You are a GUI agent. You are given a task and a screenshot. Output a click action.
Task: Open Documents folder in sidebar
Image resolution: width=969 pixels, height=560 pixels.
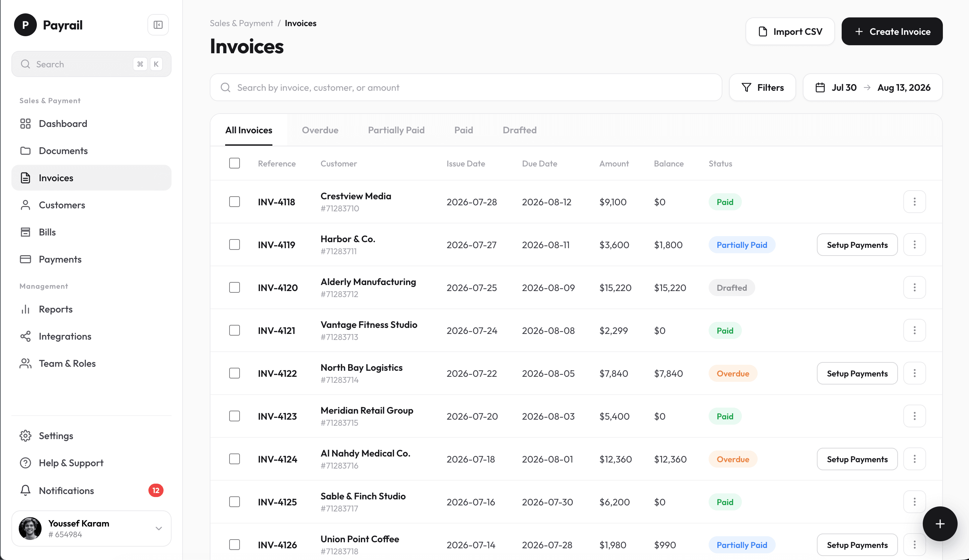[x=91, y=151]
